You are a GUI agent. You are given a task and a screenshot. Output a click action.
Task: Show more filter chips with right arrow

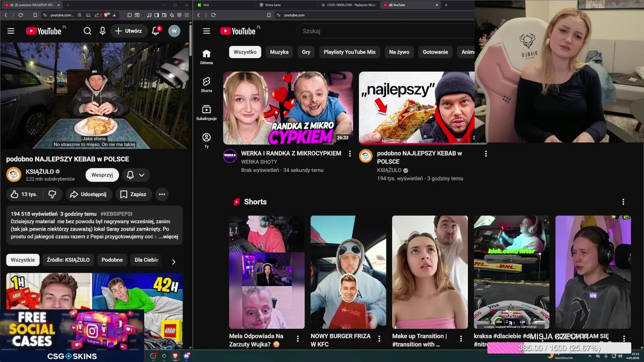point(174,261)
